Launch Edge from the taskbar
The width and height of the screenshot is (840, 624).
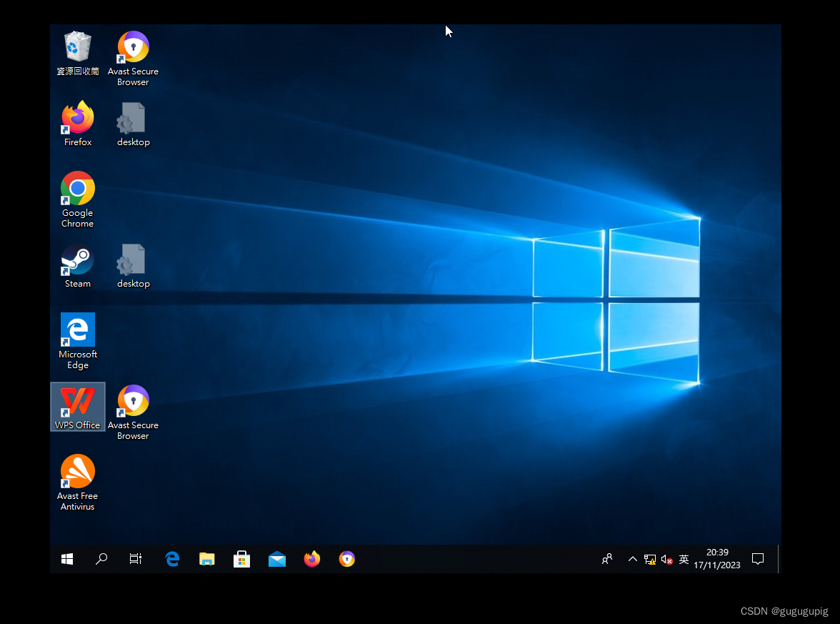coord(172,559)
